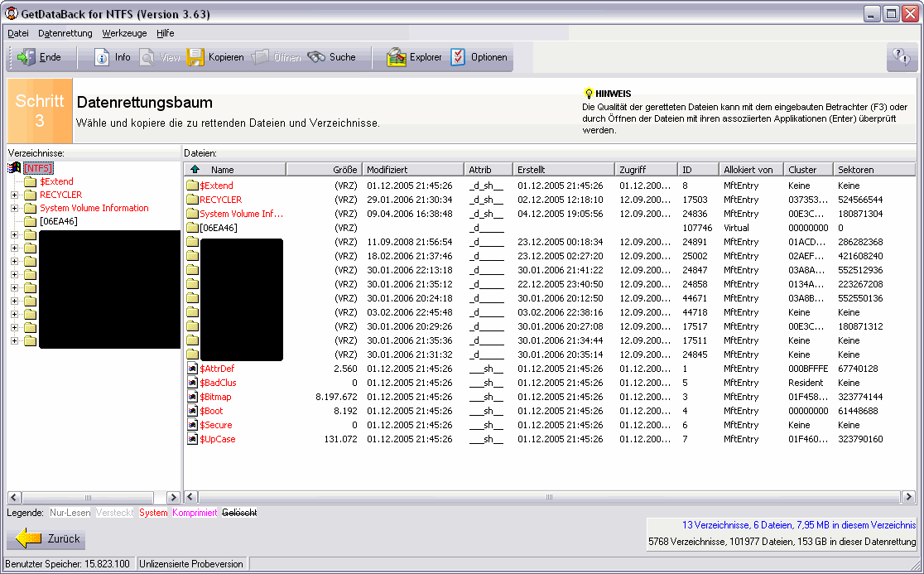Click the up-arrow icon in Name header

click(195, 169)
